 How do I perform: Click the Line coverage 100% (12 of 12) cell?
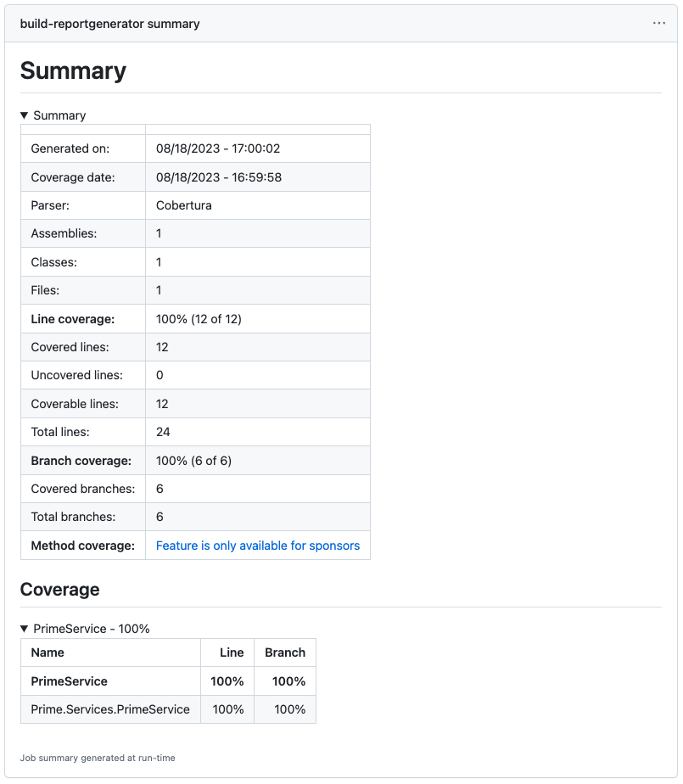pos(205,319)
